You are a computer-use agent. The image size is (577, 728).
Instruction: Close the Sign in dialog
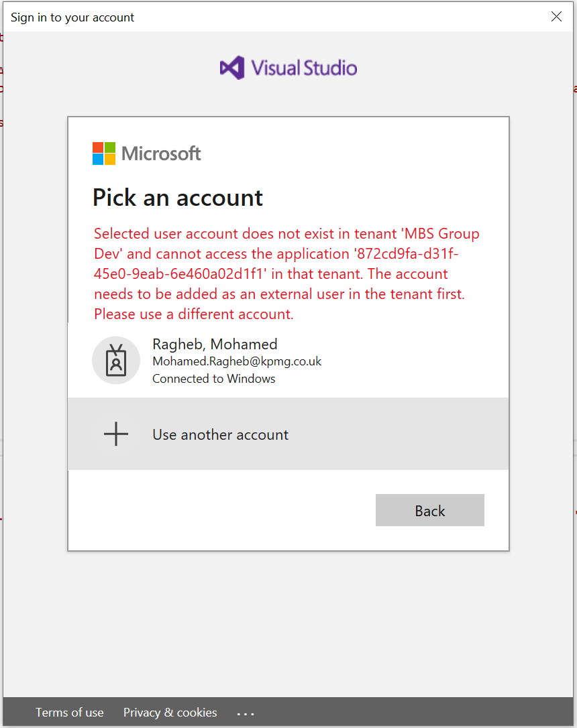pos(556,17)
